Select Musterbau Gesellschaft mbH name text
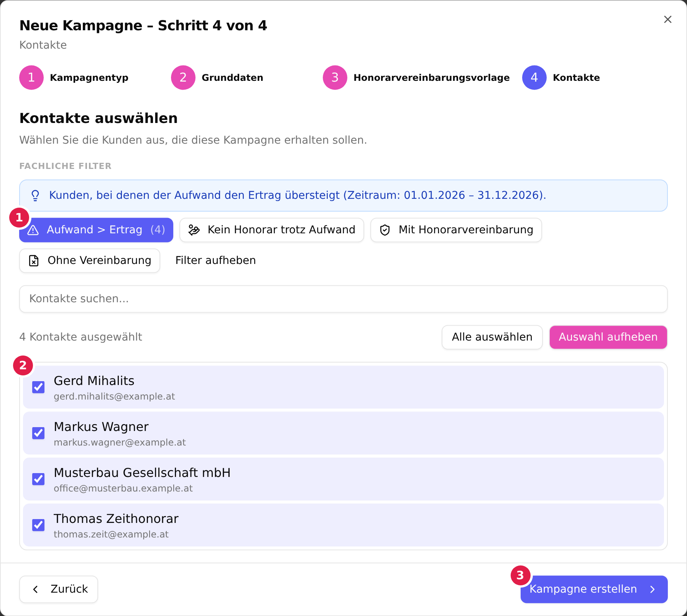The image size is (687, 616). point(142,473)
